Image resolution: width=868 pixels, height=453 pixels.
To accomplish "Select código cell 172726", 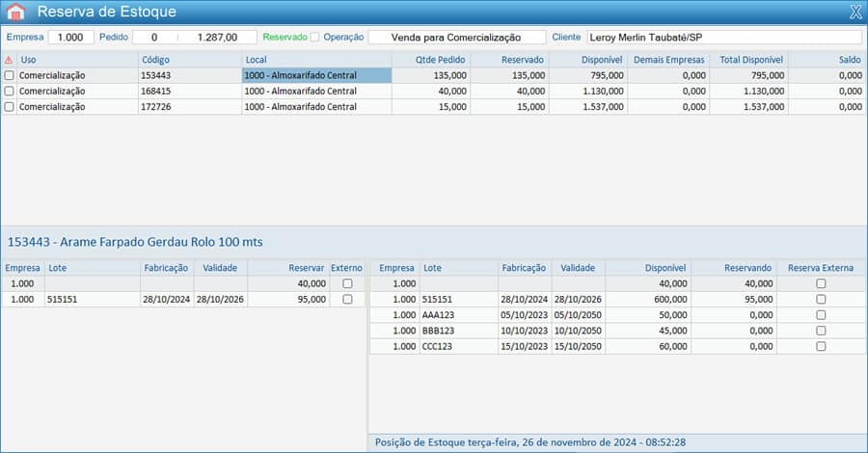I will point(189,106).
